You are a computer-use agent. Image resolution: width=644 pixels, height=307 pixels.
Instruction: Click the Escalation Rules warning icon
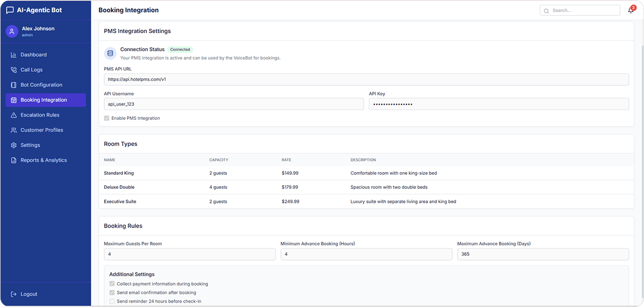click(x=14, y=115)
